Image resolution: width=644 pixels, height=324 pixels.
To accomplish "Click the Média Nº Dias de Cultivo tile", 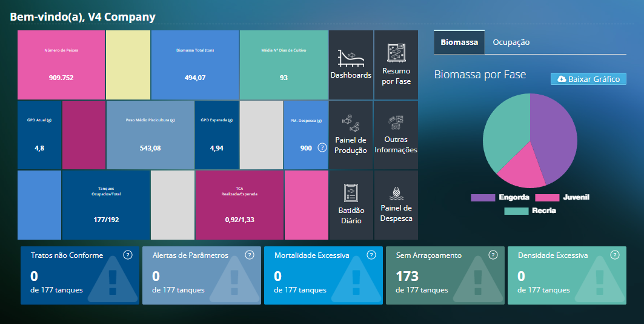I will click(x=284, y=64).
